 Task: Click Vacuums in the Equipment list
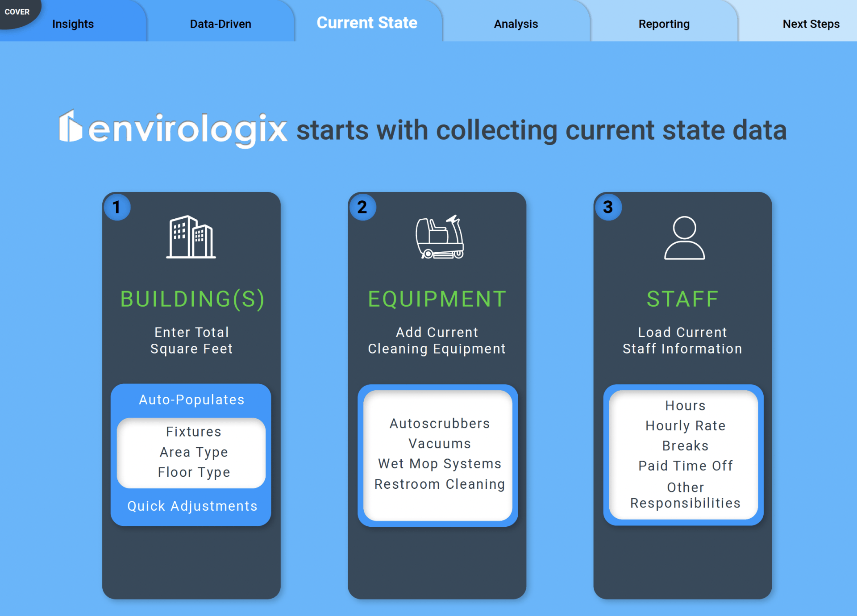click(x=440, y=443)
